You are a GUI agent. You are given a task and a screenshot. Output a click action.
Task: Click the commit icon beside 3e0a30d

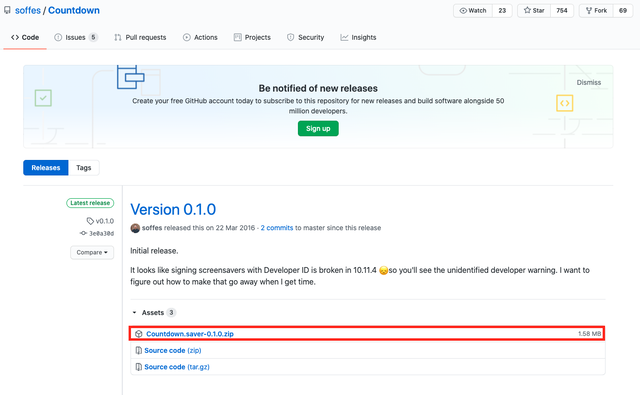tap(83, 233)
